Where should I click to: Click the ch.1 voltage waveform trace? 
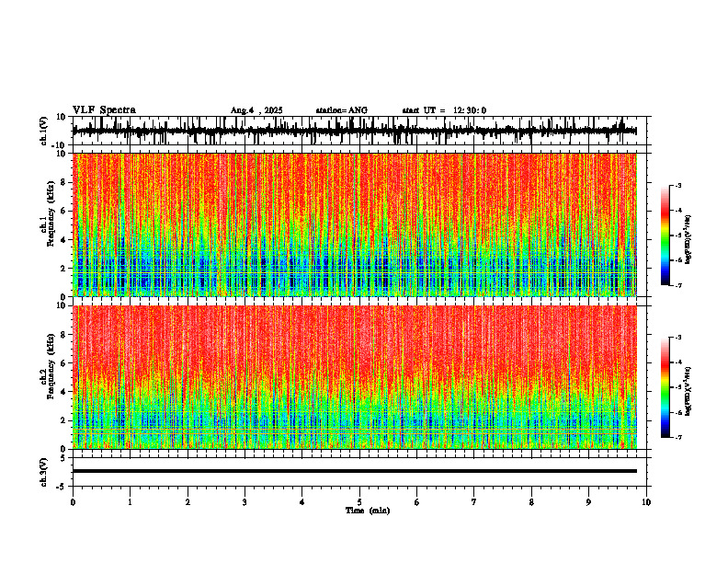(354, 131)
